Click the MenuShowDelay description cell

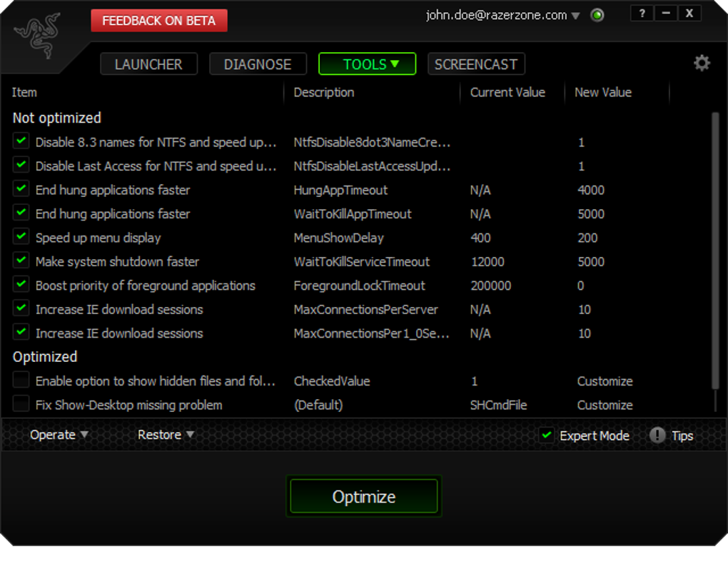(338, 238)
